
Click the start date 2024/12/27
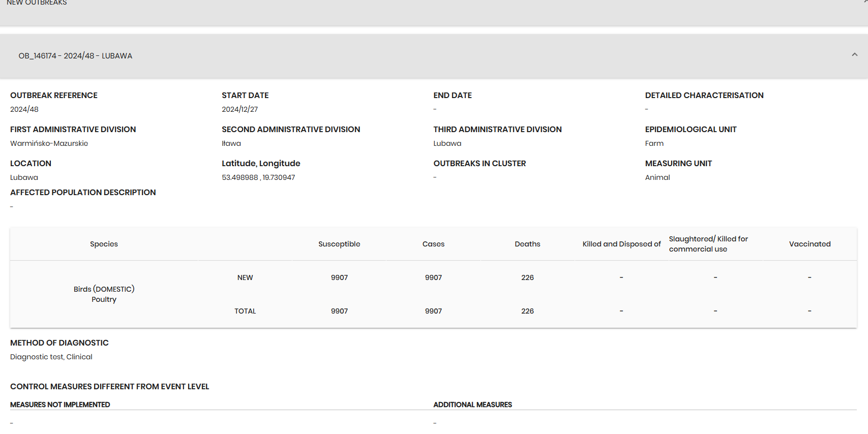pyautogui.click(x=240, y=109)
